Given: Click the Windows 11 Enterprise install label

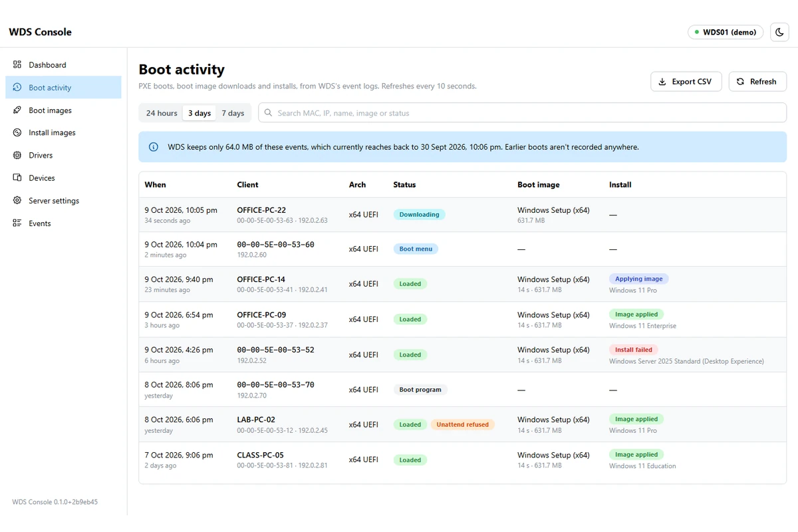Looking at the screenshot, I should 642,326.
